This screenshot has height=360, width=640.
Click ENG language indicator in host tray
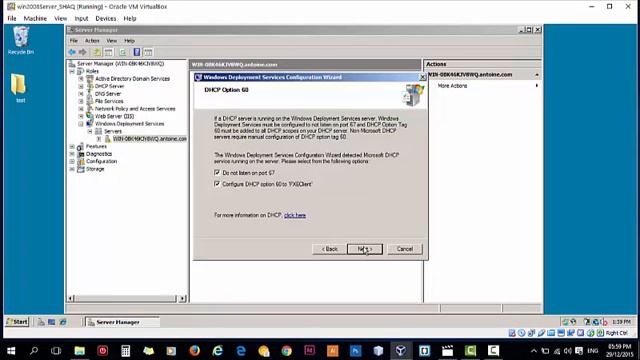tap(593, 351)
